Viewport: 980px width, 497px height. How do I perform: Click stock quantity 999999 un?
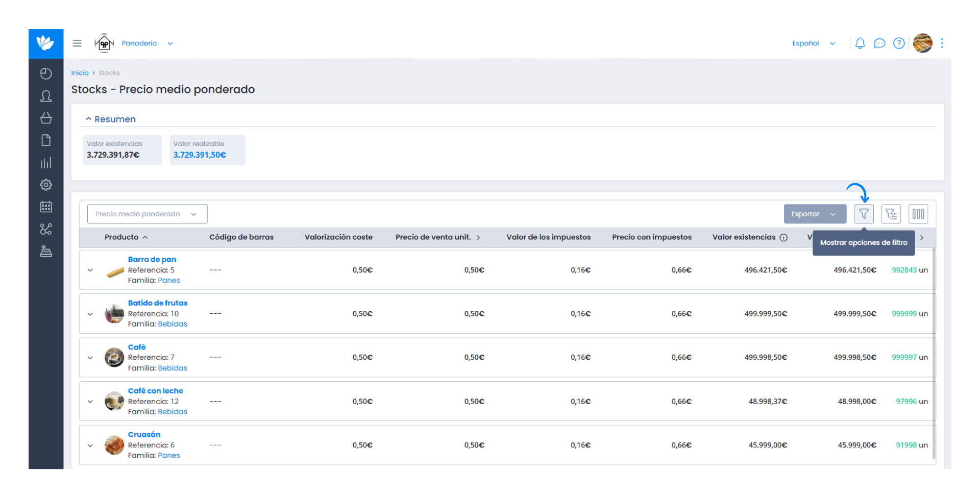coord(910,314)
